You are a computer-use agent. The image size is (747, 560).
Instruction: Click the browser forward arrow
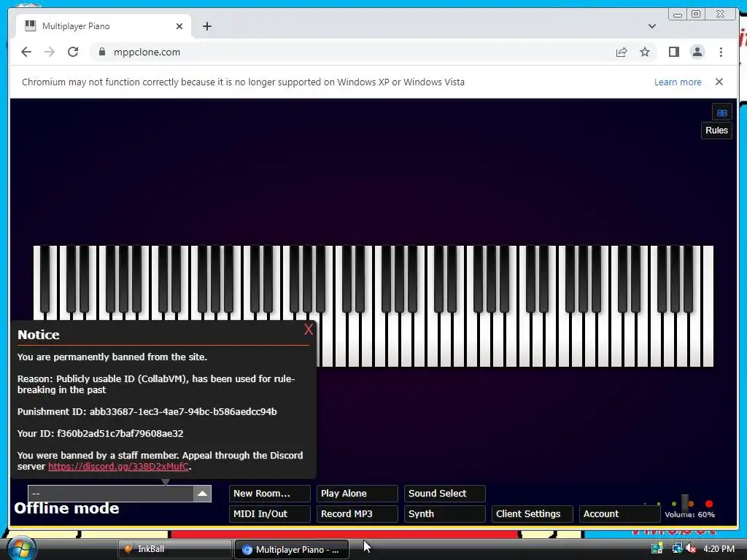[x=50, y=52]
